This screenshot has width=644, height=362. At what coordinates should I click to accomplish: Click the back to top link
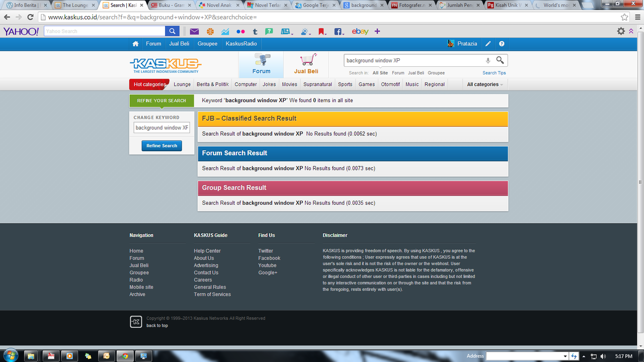click(157, 326)
